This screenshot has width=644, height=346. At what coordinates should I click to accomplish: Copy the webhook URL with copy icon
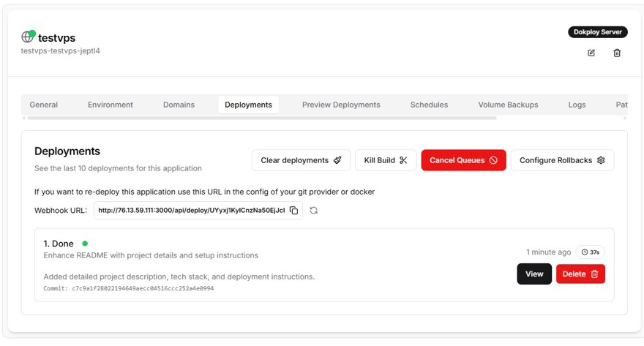[x=293, y=211]
